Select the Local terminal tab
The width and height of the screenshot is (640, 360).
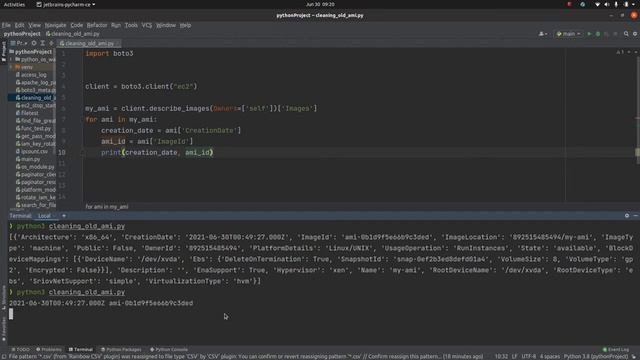44,216
